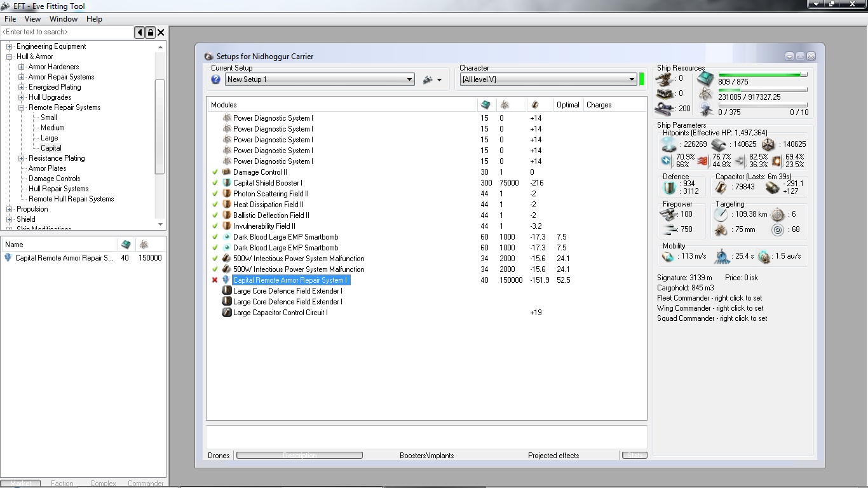Toggle Heat Dissipation Field II active checkmark

[x=215, y=205]
